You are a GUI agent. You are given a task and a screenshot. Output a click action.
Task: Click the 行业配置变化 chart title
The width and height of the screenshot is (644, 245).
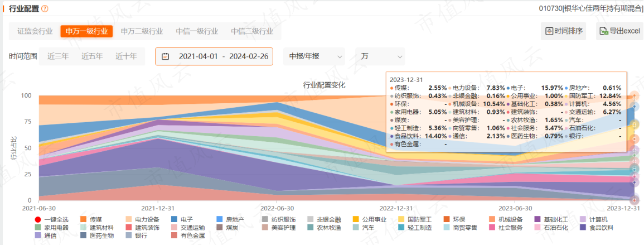325,85
